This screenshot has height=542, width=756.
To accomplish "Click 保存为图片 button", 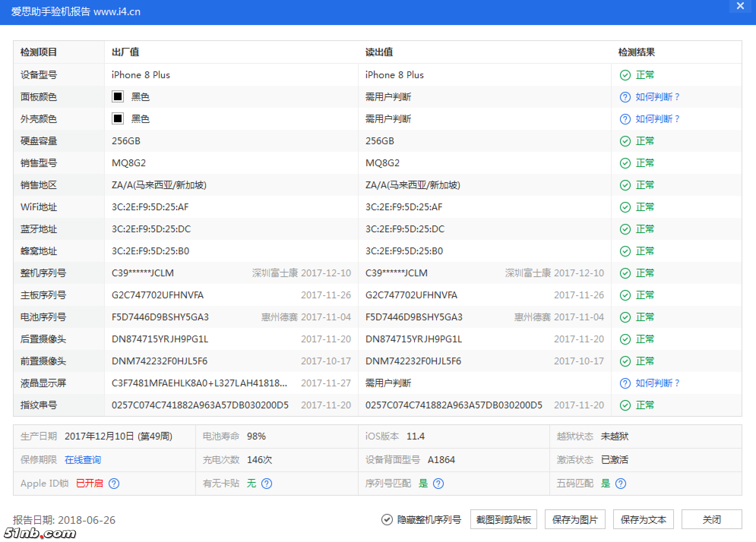I will pos(575,520).
